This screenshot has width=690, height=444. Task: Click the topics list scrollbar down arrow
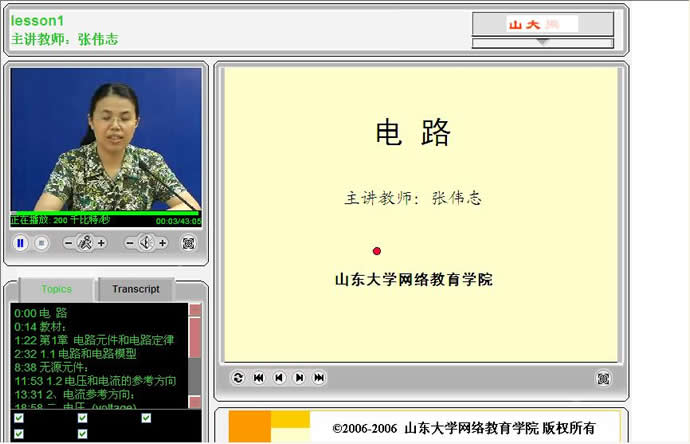195,402
